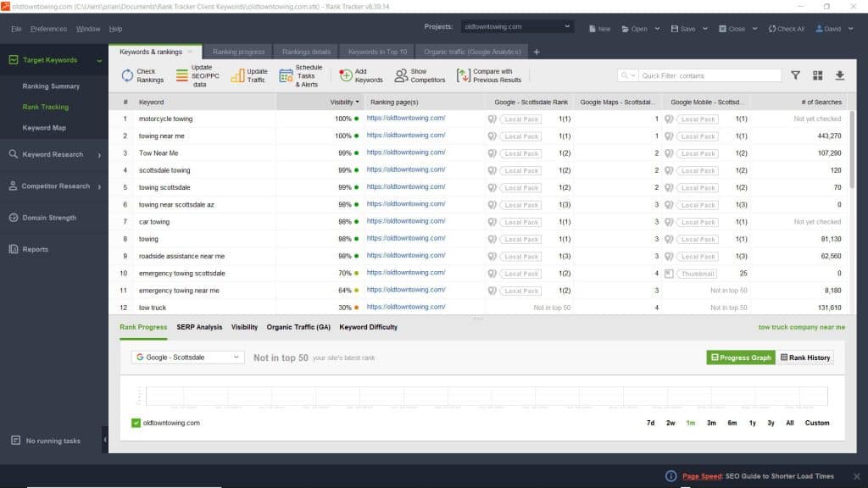
Task: Sort by the Visibility column header
Action: [320, 102]
